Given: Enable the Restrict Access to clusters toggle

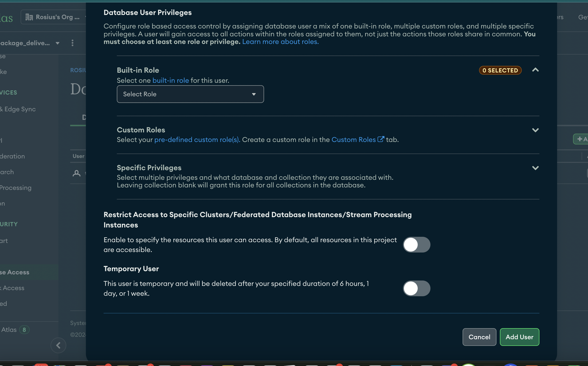Looking at the screenshot, I should 416,245.
